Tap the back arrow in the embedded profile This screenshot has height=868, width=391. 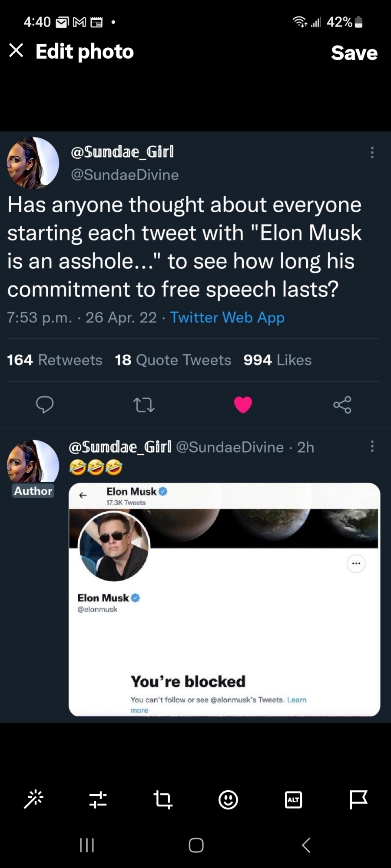click(x=83, y=495)
